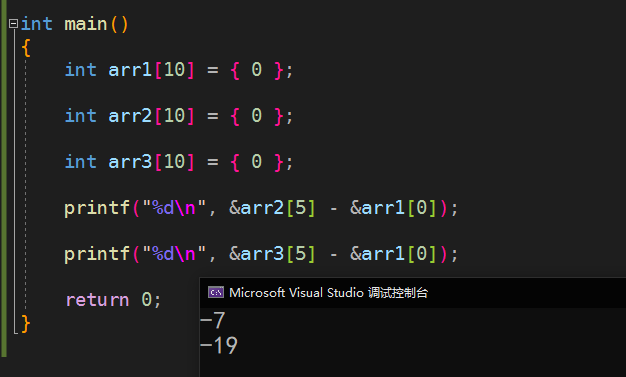Click the printf line using &arr3[5]
Image resolution: width=626 pixels, height=377 pixels.
[x=261, y=254]
